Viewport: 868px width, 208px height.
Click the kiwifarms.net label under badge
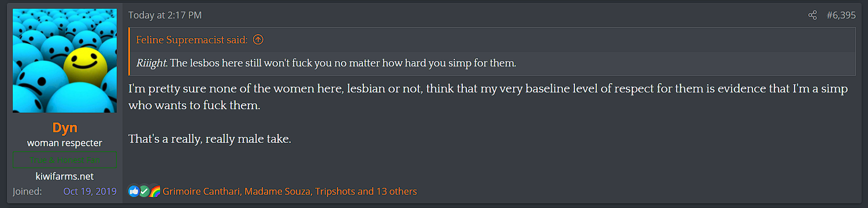coord(65,176)
